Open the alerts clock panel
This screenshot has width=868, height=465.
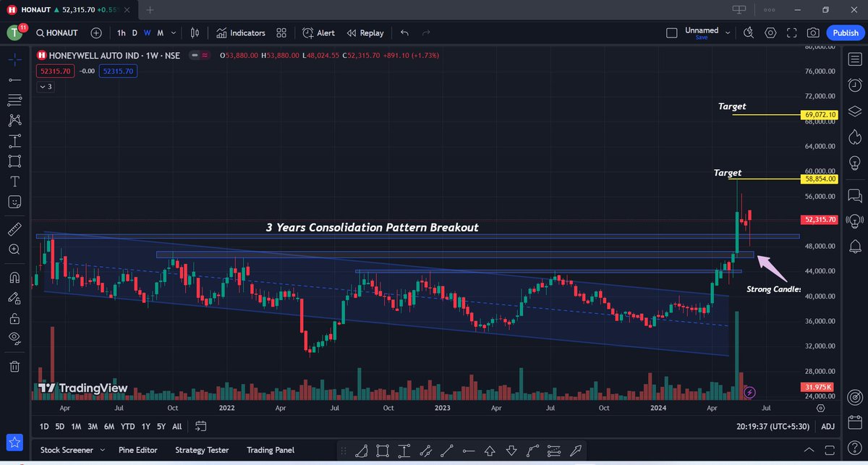tap(854, 84)
